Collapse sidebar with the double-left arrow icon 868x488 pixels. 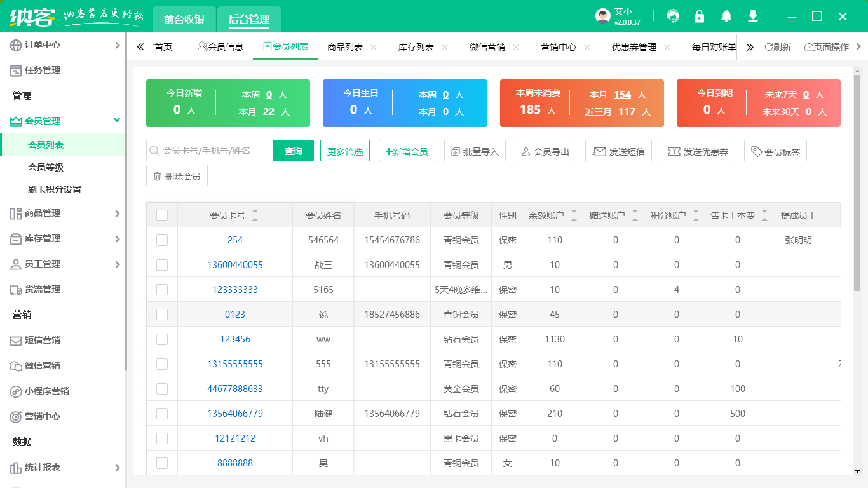tap(140, 47)
